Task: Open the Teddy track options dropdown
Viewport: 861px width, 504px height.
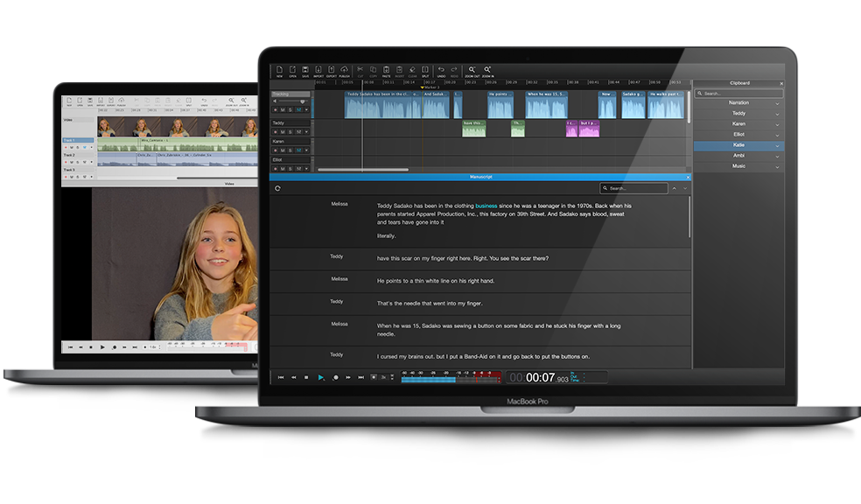Action: coord(306,132)
